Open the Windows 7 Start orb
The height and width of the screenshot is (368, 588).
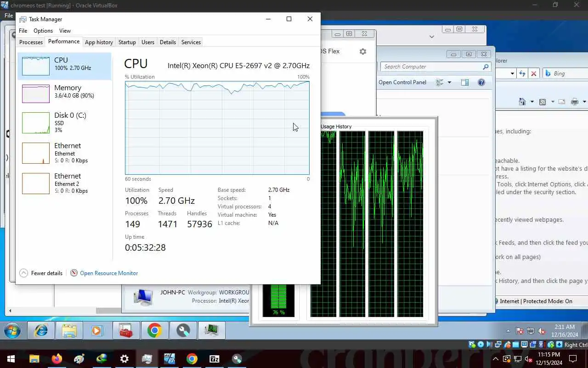12,330
